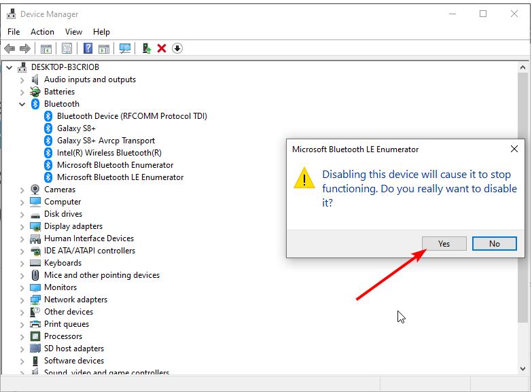Click the Bluetooth category icon
532x392 pixels.
(35, 104)
